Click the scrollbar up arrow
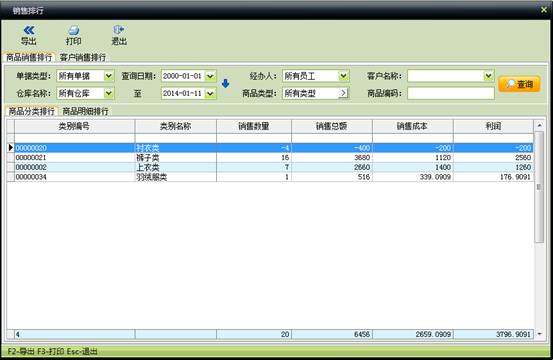The height and width of the screenshot is (360, 553). [539, 126]
